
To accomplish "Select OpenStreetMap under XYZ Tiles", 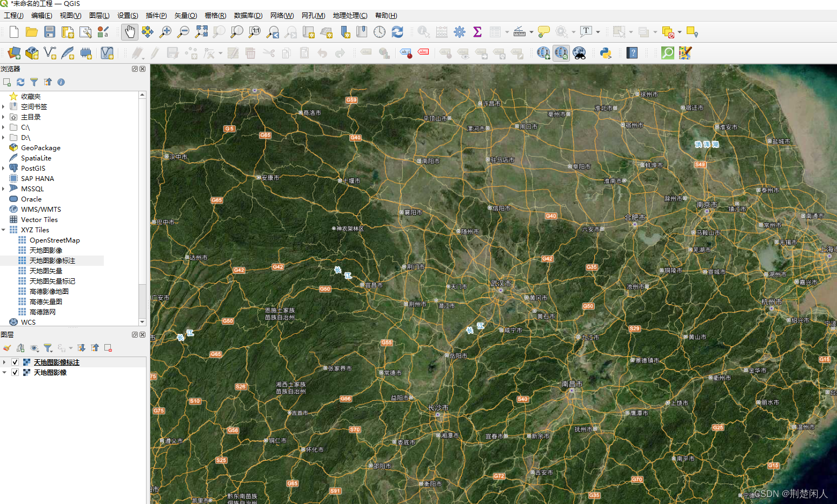I will 55,240.
